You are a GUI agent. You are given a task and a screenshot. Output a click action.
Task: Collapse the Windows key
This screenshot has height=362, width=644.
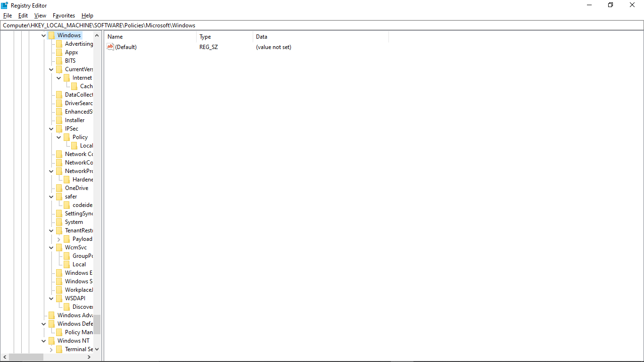[x=44, y=35]
